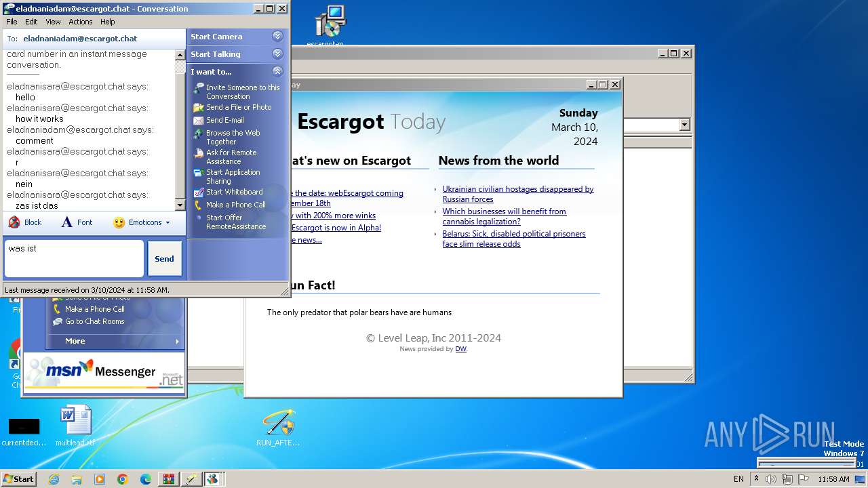Expand the Start Talking panel chevron
The height and width of the screenshot is (488, 868).
pyautogui.click(x=277, y=54)
